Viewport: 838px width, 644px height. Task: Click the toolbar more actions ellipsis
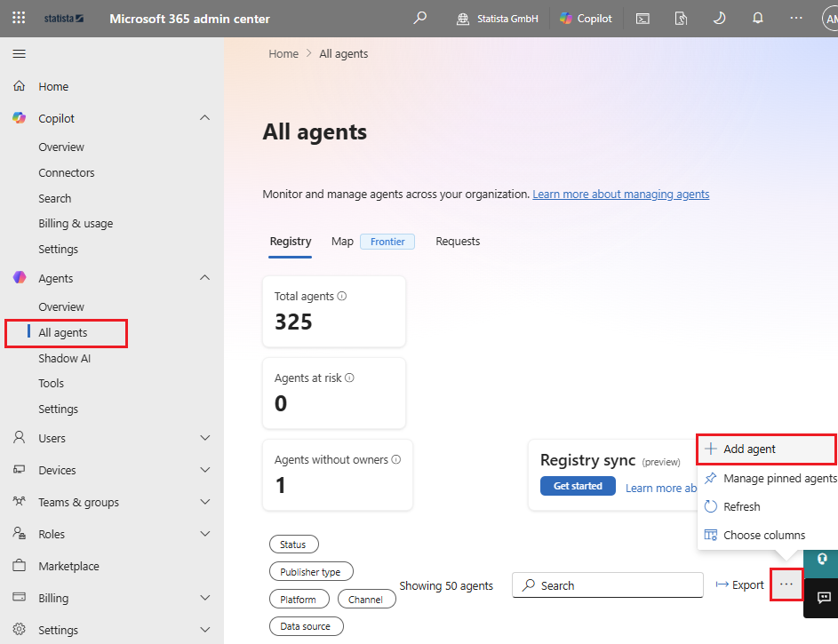point(786,584)
